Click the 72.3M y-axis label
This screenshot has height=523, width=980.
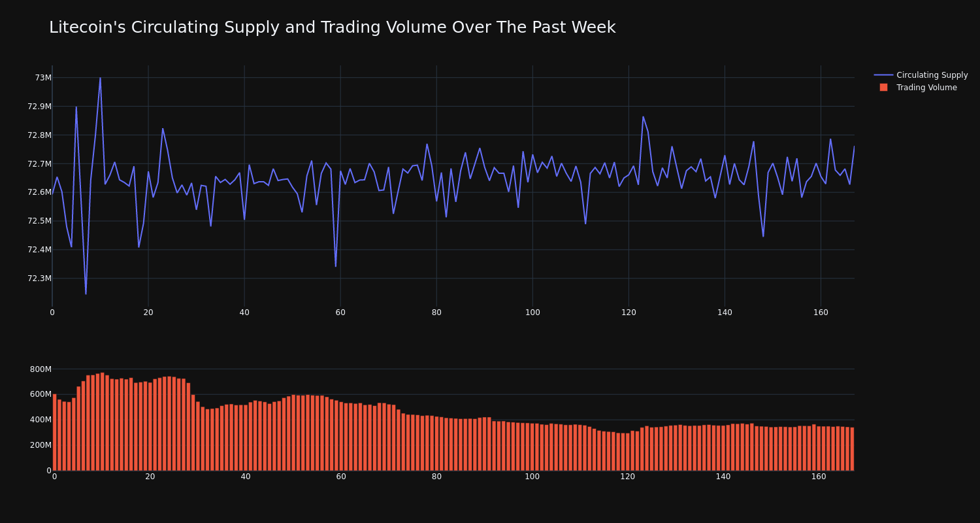coord(39,278)
